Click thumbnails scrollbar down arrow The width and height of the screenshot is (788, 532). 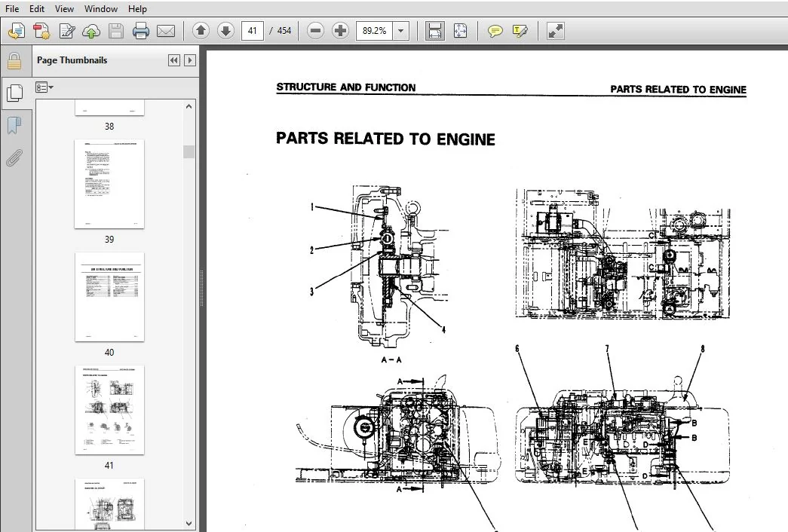(x=189, y=524)
